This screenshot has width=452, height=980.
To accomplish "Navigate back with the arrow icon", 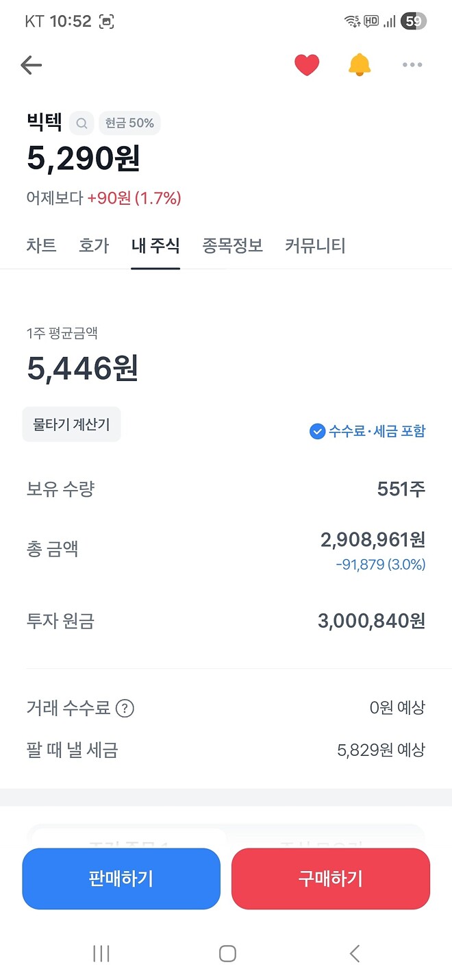I will point(30,64).
